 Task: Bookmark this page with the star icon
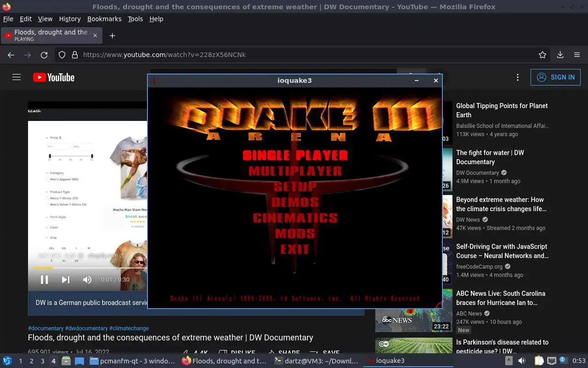click(x=543, y=55)
